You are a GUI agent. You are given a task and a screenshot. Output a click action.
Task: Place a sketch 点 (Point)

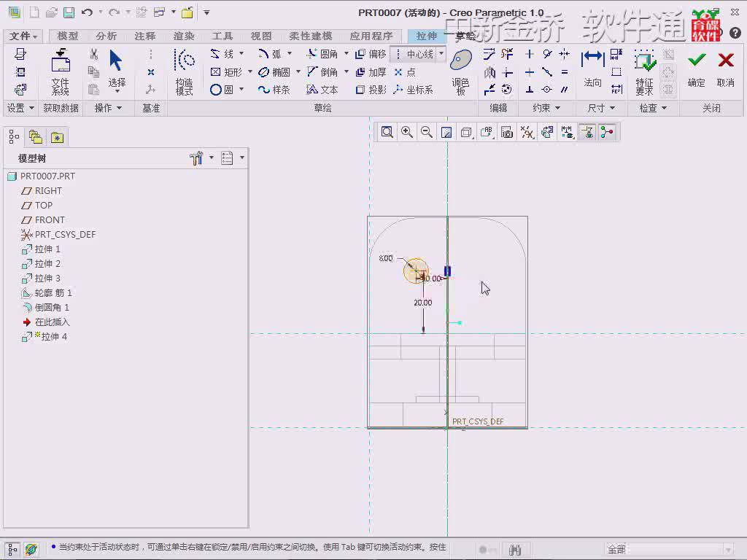point(404,72)
